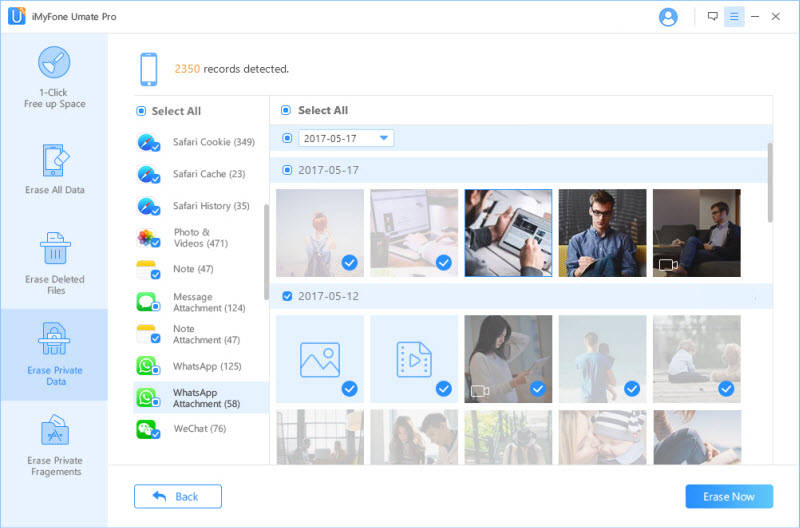Open 1-Click Free up Space mode
Screen dimensions: 800x528
pos(54,78)
